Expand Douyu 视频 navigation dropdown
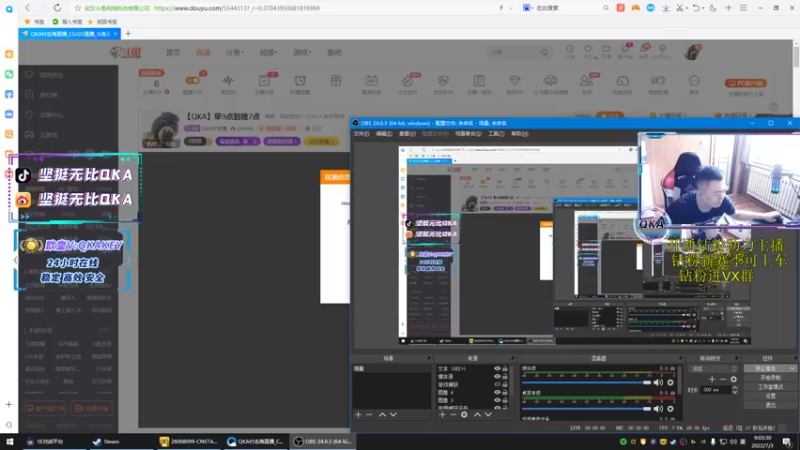The width and height of the screenshot is (800, 450). tap(268, 52)
